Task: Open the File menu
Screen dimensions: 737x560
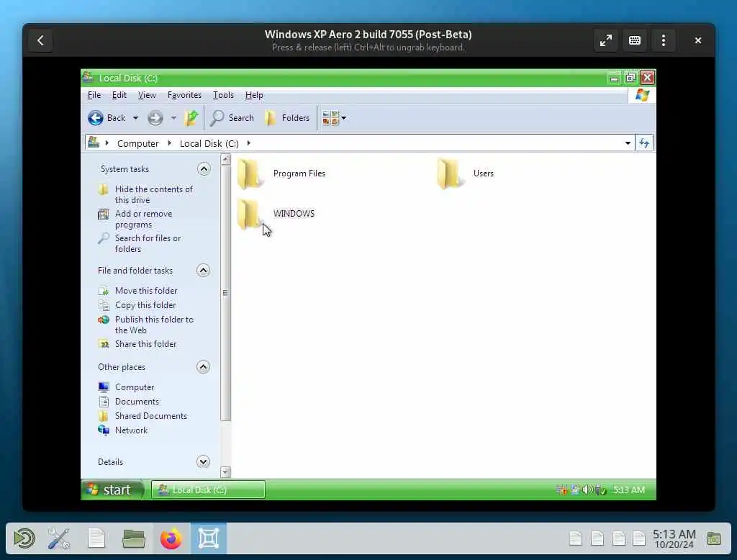Action: click(x=94, y=95)
